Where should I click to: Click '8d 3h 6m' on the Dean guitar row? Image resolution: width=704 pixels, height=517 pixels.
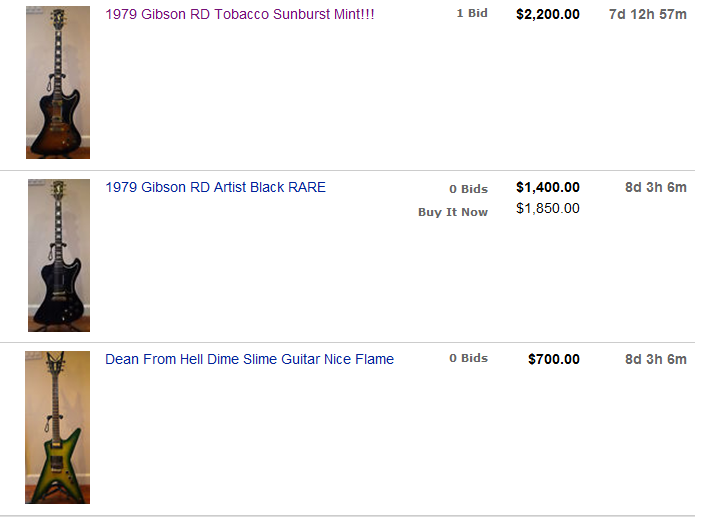655,359
